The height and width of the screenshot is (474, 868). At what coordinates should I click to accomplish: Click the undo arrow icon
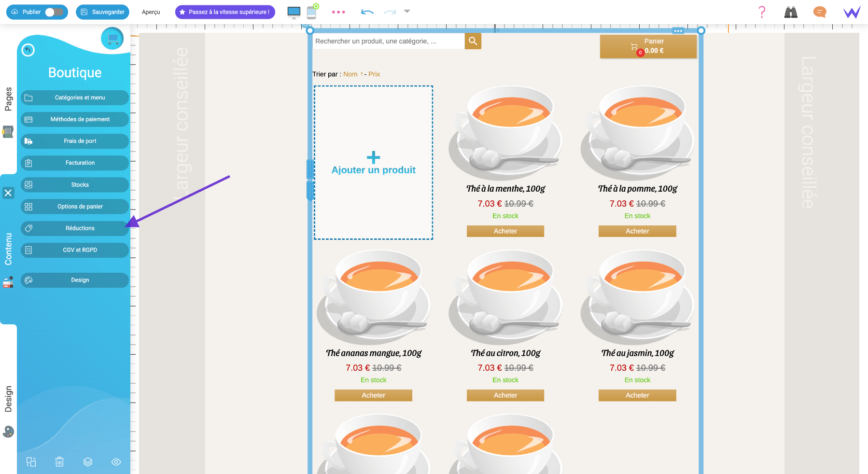[x=367, y=12]
